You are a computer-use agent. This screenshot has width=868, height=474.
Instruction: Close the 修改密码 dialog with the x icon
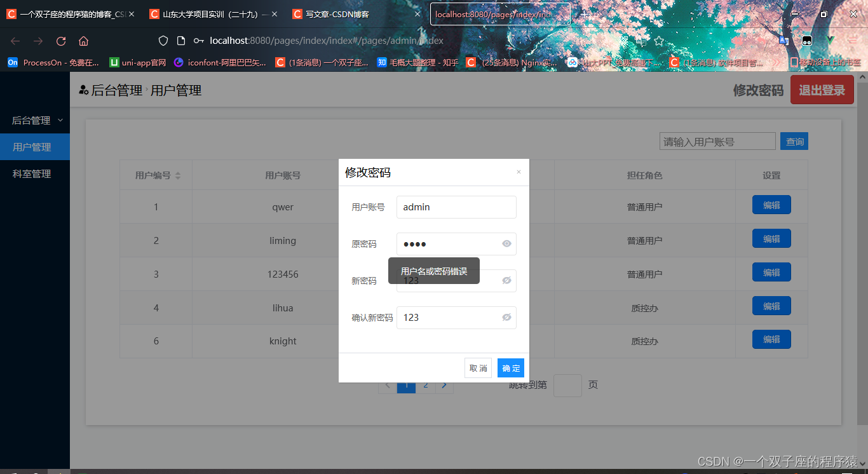[x=519, y=172]
